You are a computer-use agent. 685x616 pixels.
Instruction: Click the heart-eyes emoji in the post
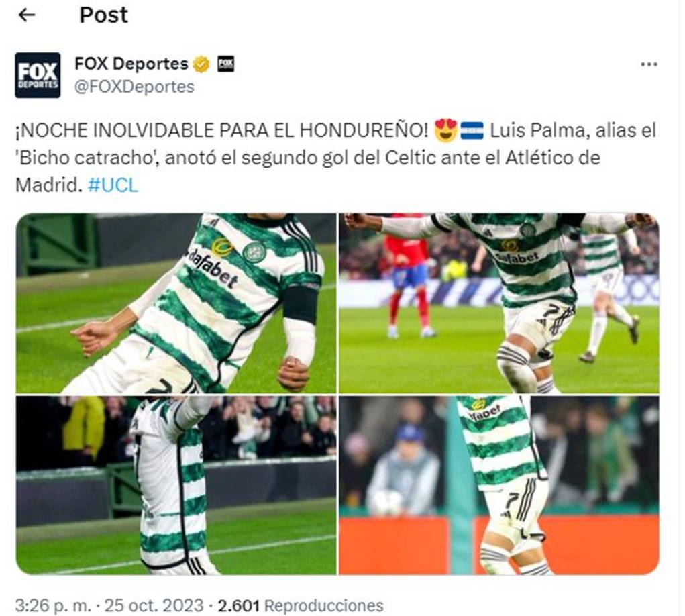coord(445,131)
